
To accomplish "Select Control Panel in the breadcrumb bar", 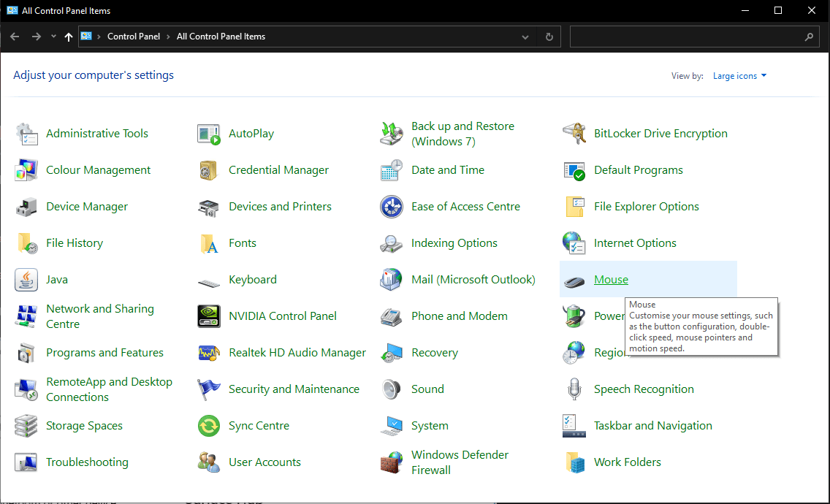I will click(134, 36).
